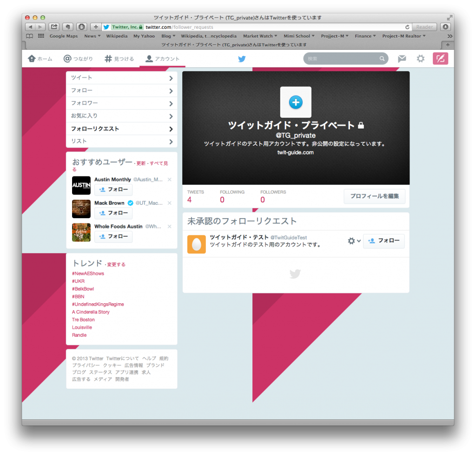Open the reading list book icon

(x=29, y=36)
